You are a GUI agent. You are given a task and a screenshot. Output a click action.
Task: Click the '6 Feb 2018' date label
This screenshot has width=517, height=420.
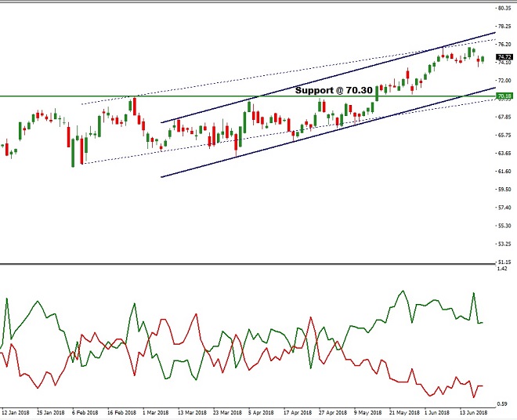point(85,413)
